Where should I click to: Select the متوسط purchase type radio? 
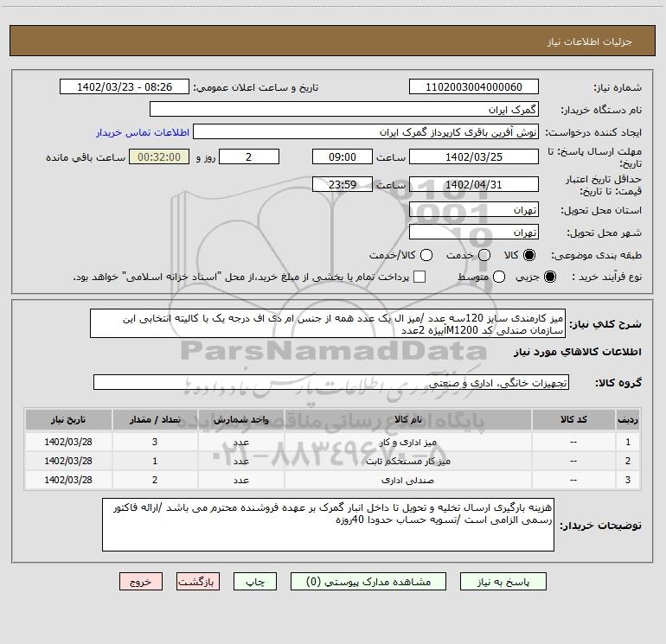pyautogui.click(x=499, y=277)
